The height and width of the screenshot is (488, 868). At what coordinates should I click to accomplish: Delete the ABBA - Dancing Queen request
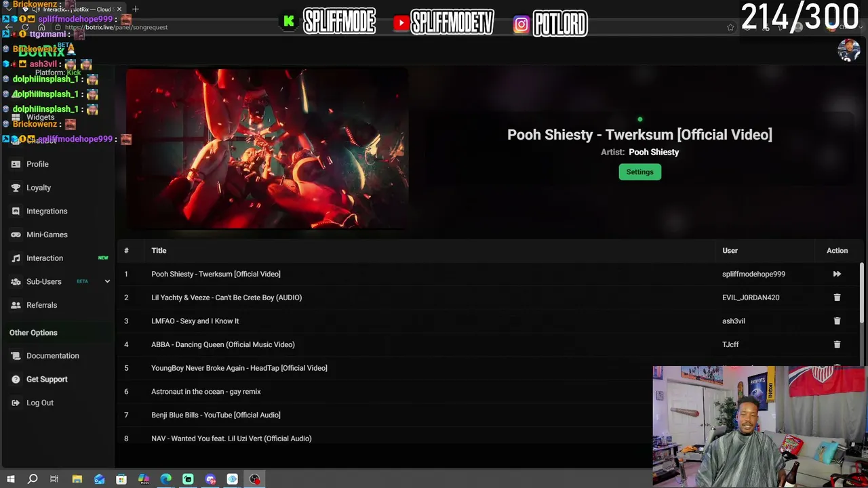837,344
